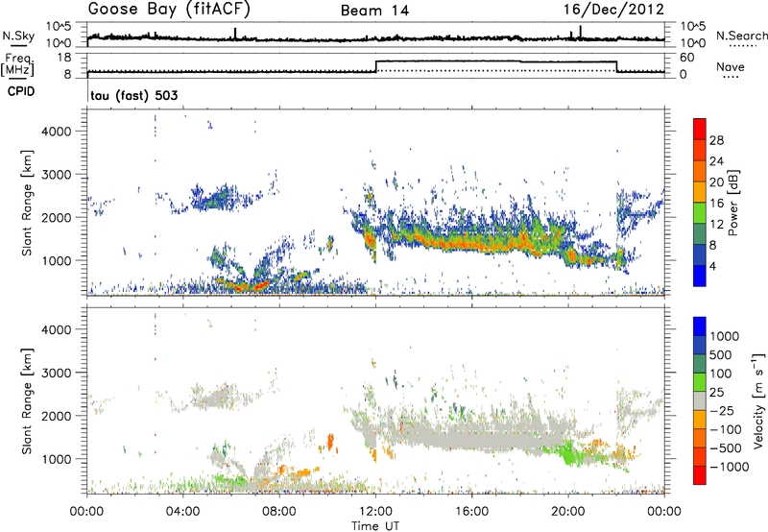Screen dimensions: 768x532
Task: Click "Slant Range [km]" label of velocity panel
Action: (x=27, y=400)
